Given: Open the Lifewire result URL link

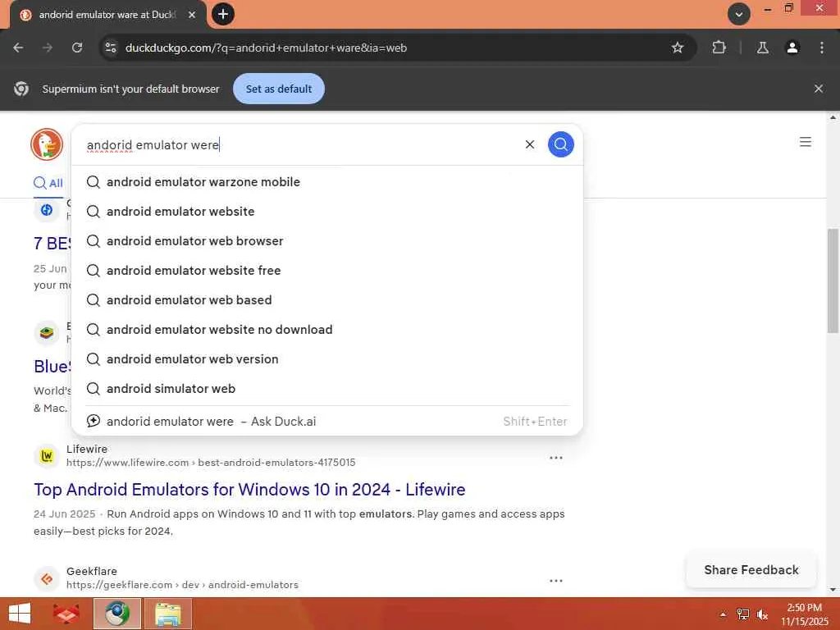Looking at the screenshot, I should (x=211, y=463).
